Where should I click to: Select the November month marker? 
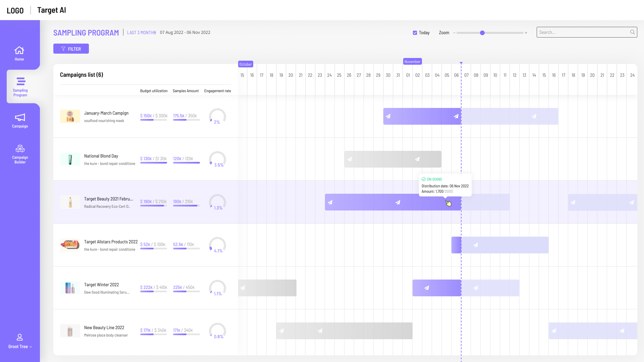pyautogui.click(x=412, y=62)
